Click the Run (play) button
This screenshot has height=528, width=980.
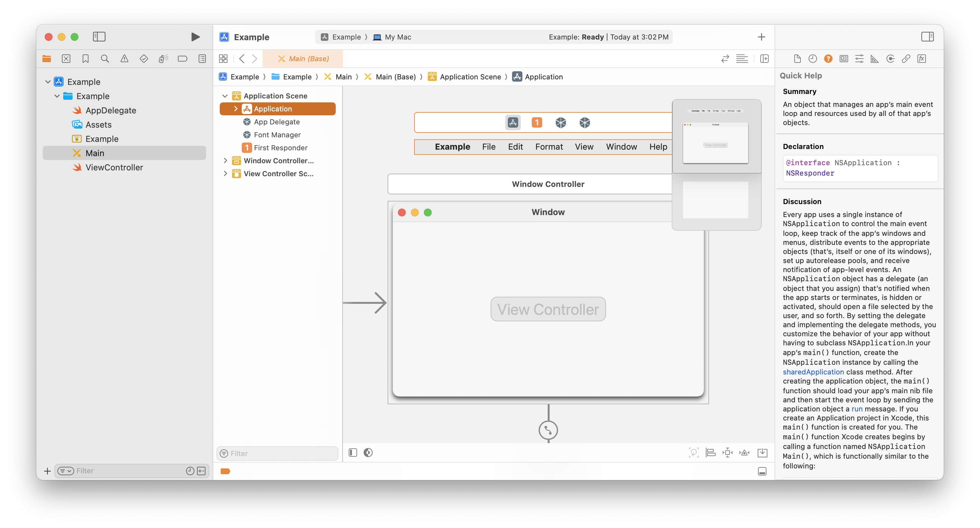195,37
